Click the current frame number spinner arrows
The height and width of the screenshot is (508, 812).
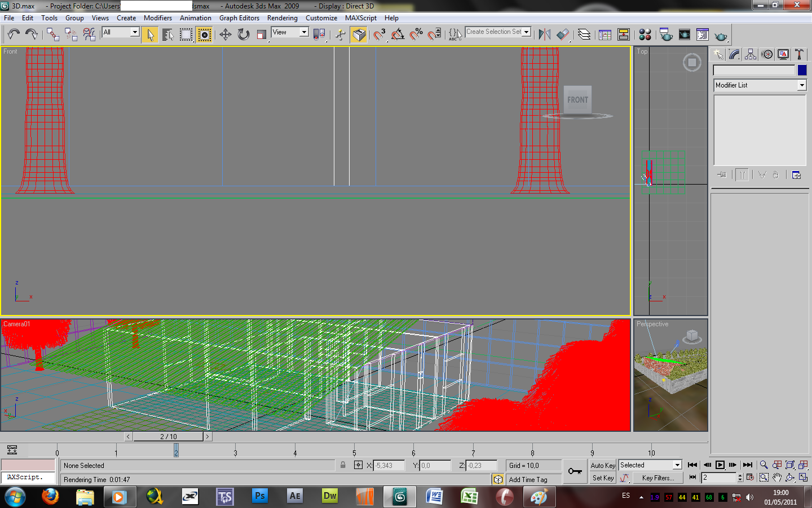[740, 478]
